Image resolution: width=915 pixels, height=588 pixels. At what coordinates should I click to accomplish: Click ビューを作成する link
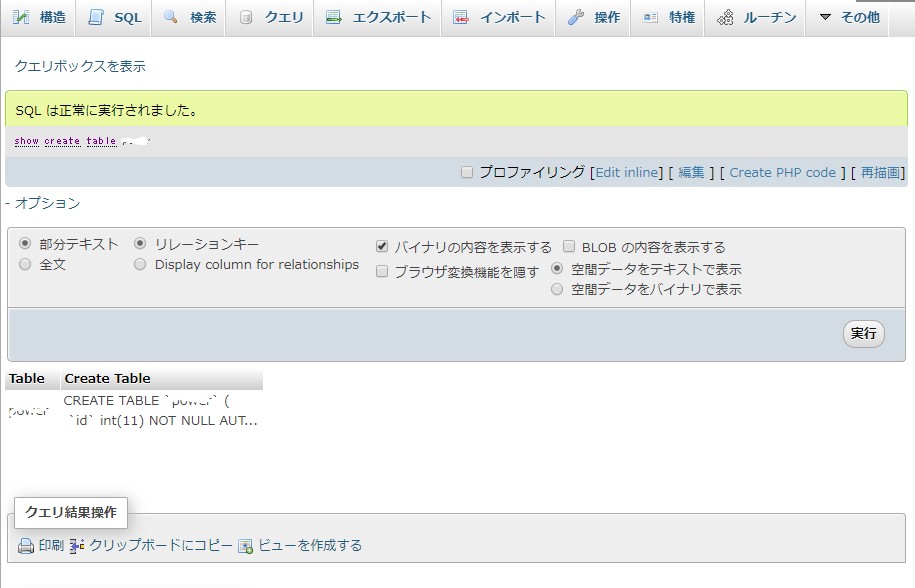click(310, 545)
